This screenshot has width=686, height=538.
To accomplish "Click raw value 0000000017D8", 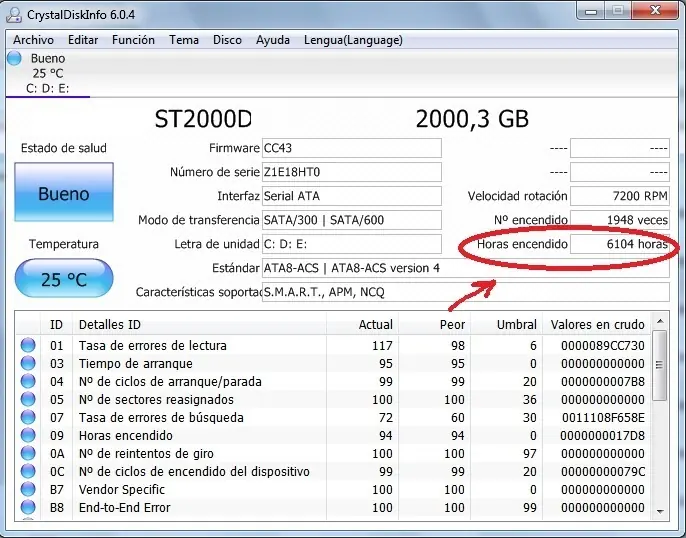I will pos(602,435).
